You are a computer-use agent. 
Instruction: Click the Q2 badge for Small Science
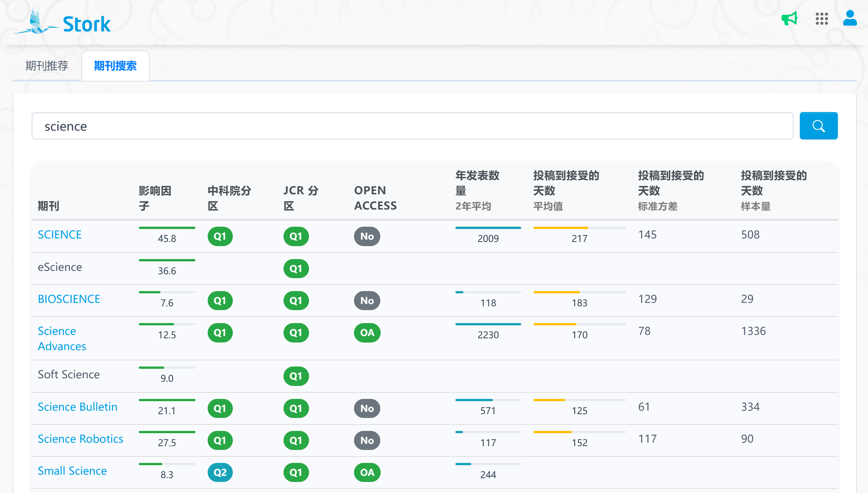coord(220,472)
